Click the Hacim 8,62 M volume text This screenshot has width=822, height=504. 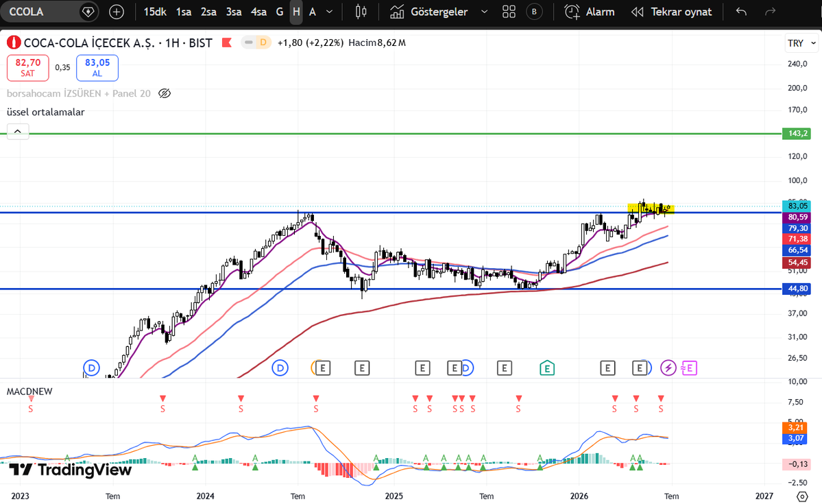coord(377,43)
